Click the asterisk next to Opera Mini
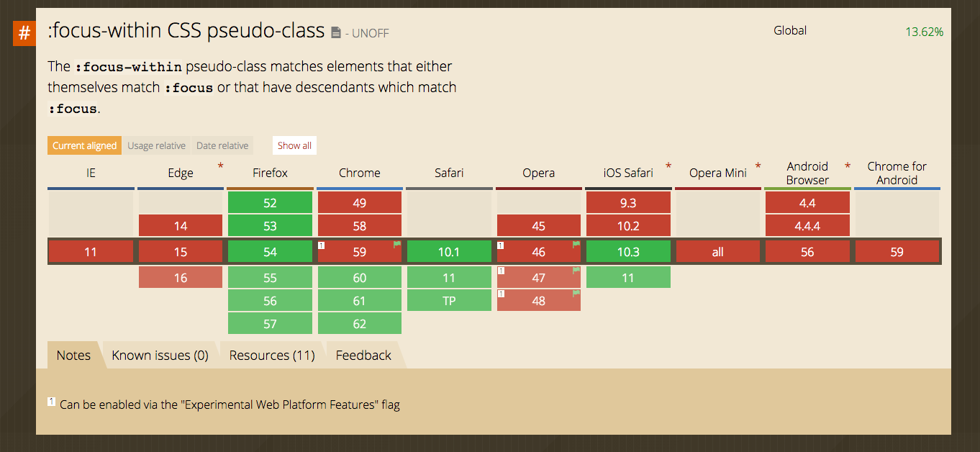Image resolution: width=980 pixels, height=452 pixels. (x=758, y=166)
